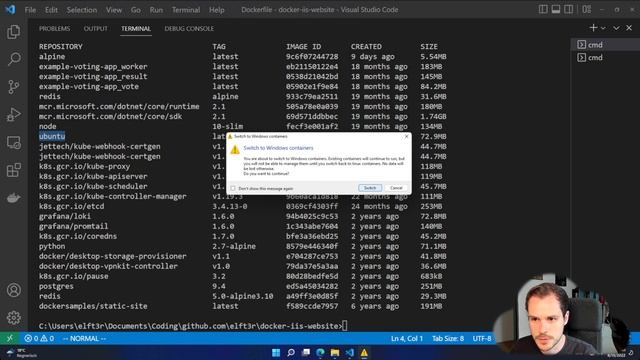The width and height of the screenshot is (640, 360).
Task: Click Visual Studio Code taskbar icon
Action: click(x=349, y=353)
